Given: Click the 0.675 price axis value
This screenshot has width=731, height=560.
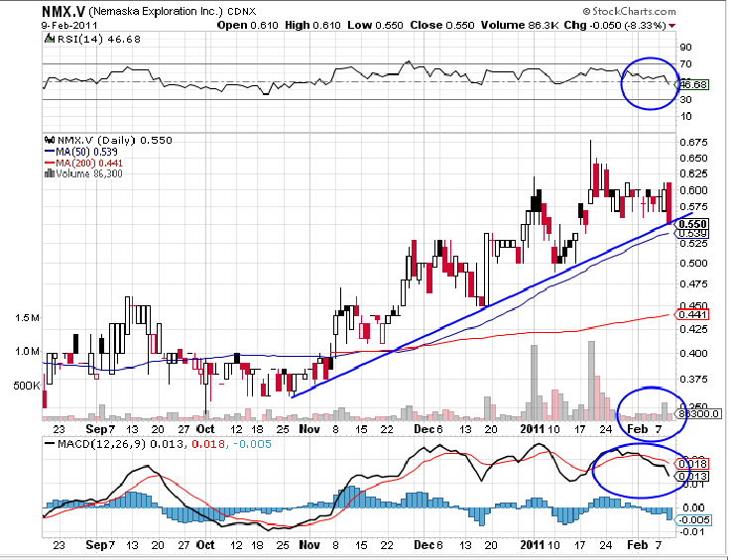Looking at the screenshot, I should coord(693,143).
